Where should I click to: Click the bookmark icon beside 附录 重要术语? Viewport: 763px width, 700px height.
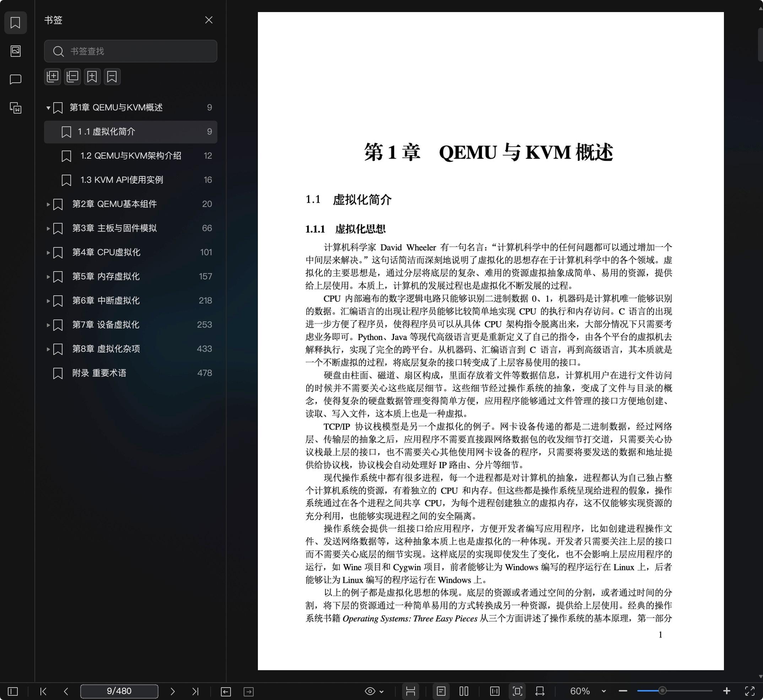(58, 373)
